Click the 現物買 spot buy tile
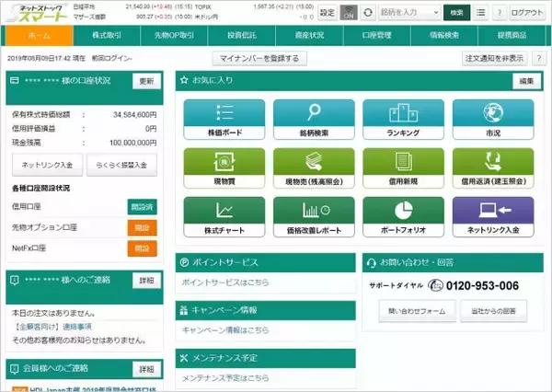This screenshot has width=552, height=392. 224,167
